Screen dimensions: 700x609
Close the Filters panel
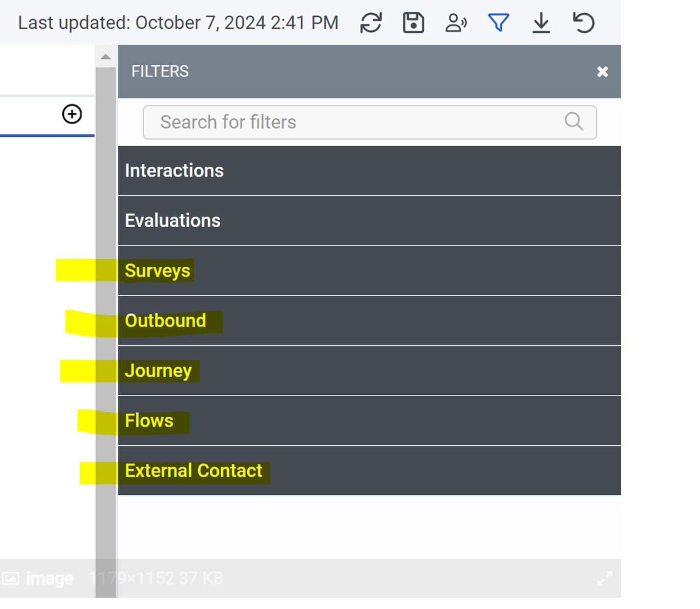pyautogui.click(x=602, y=72)
